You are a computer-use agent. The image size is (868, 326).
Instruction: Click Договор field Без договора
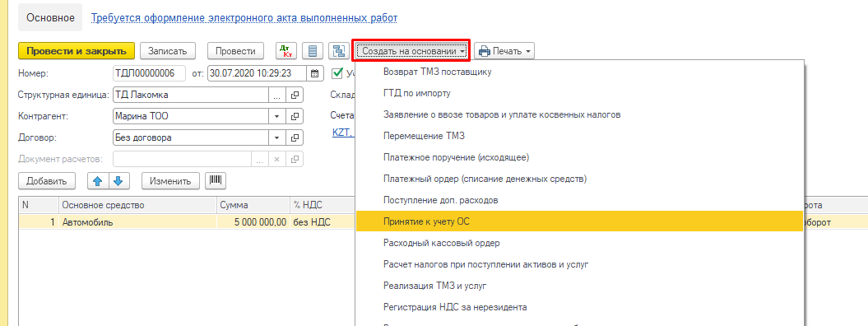pos(191,137)
